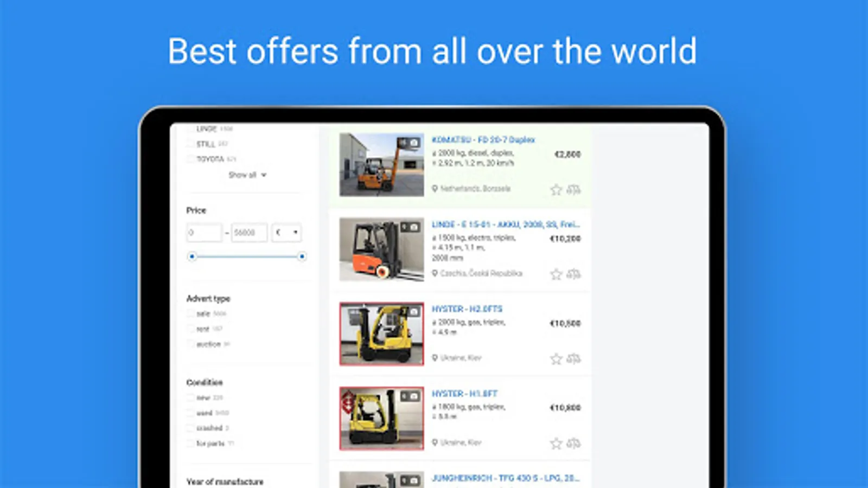Open the camera badge on the HYSTER H1.8FT photo
The height and width of the screenshot is (488, 868).
point(410,396)
